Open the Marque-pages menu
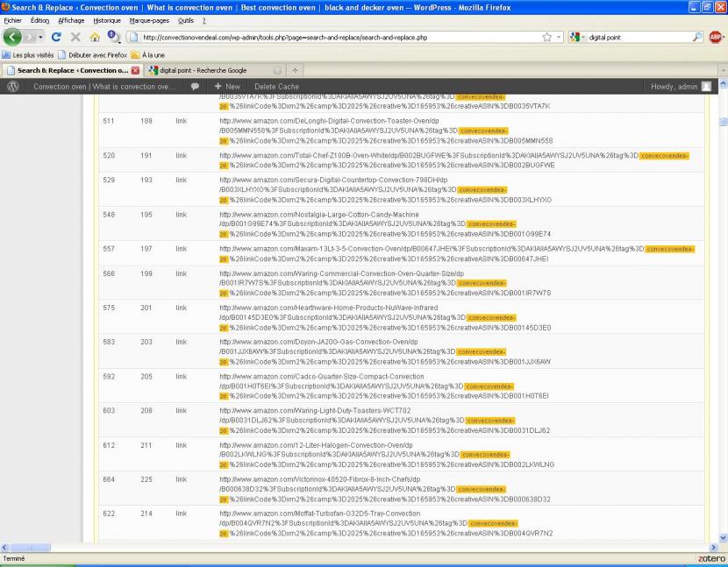This screenshot has width=728, height=567. click(x=149, y=20)
